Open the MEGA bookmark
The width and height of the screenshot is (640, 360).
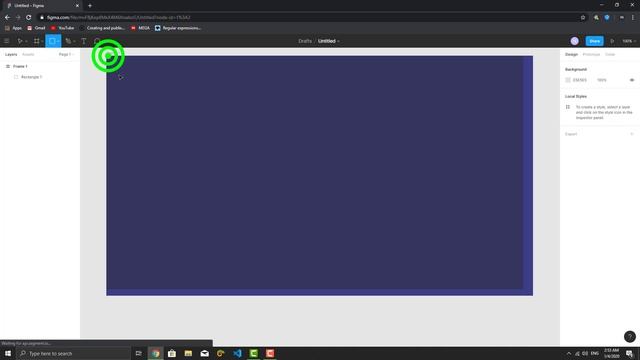(x=140, y=28)
